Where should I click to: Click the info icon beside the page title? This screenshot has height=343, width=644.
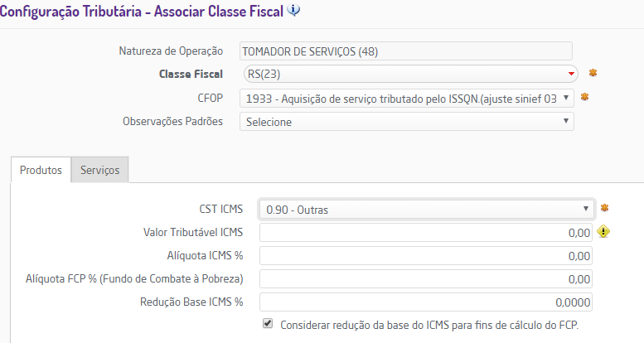click(x=294, y=11)
